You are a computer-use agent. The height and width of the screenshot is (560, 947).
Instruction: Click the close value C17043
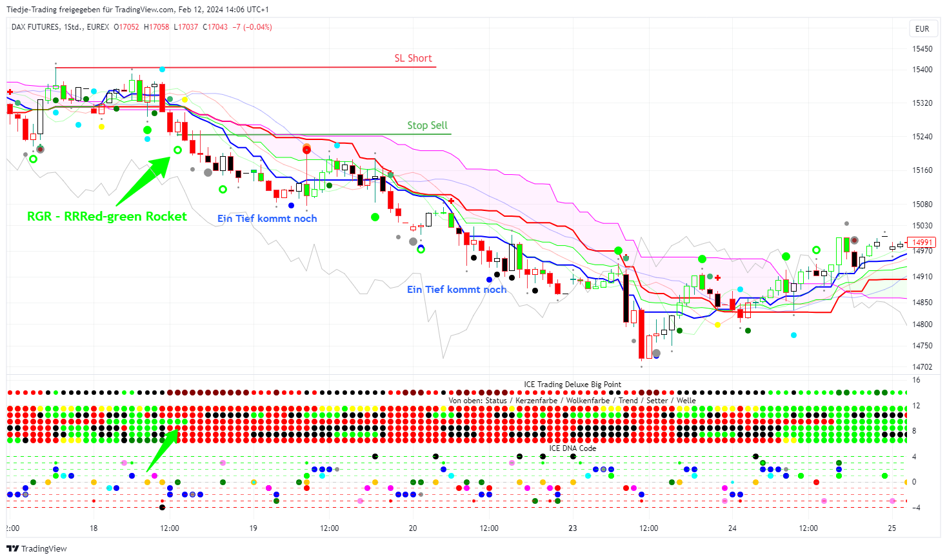click(x=215, y=27)
